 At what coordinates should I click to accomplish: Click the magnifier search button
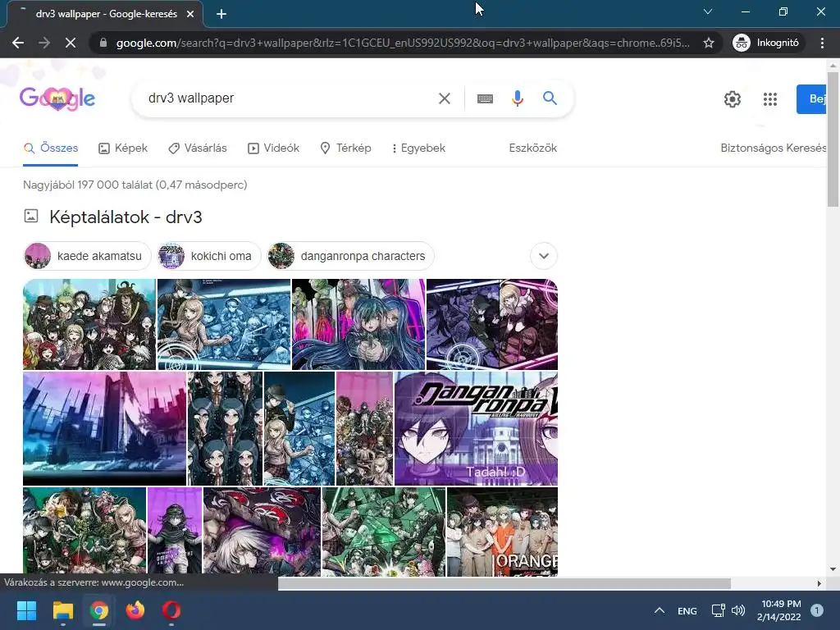tap(550, 98)
